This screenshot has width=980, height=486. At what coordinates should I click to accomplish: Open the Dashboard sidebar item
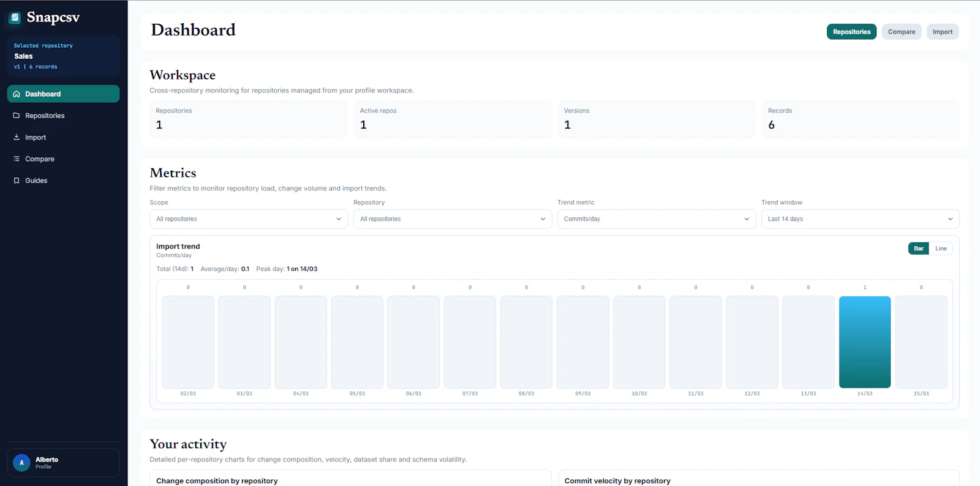63,94
